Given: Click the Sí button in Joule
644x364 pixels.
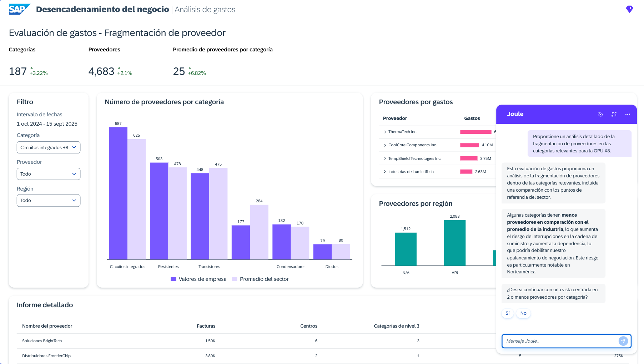Looking at the screenshot, I should (507, 313).
